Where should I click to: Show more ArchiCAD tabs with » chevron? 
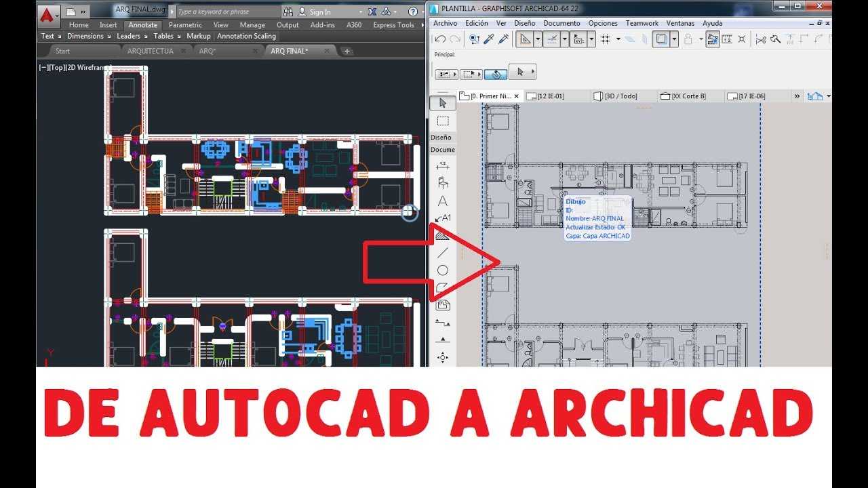point(797,96)
